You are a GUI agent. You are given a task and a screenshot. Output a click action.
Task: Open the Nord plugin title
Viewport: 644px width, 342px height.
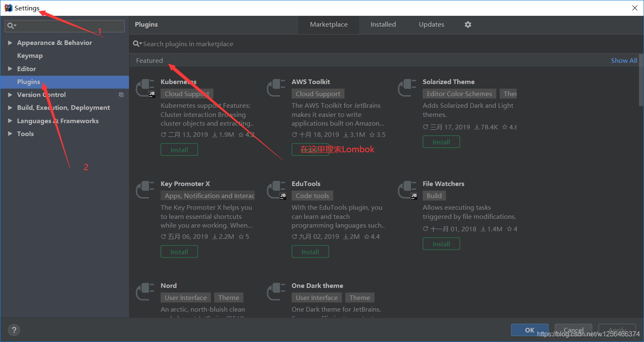pos(168,285)
